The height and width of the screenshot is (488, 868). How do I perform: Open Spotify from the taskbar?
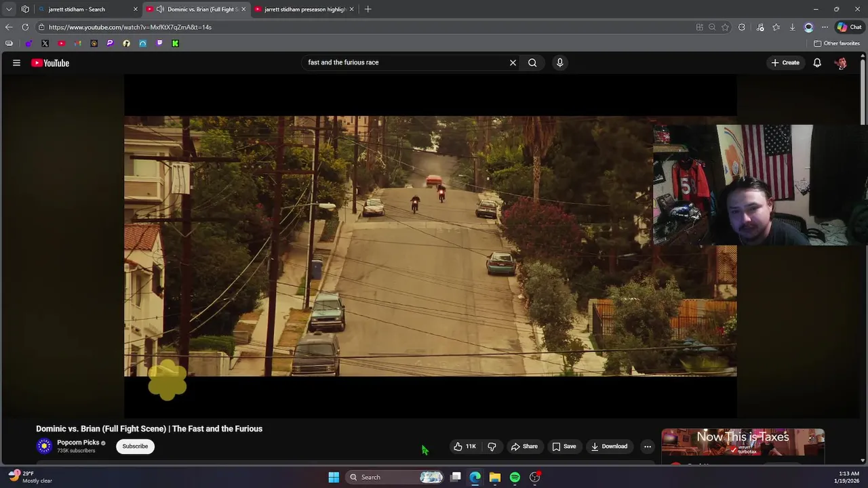(515, 477)
